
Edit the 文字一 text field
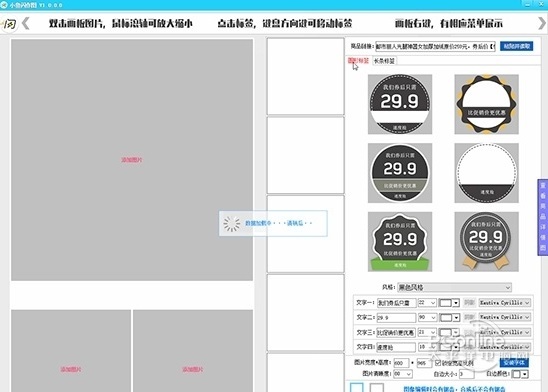(396, 303)
